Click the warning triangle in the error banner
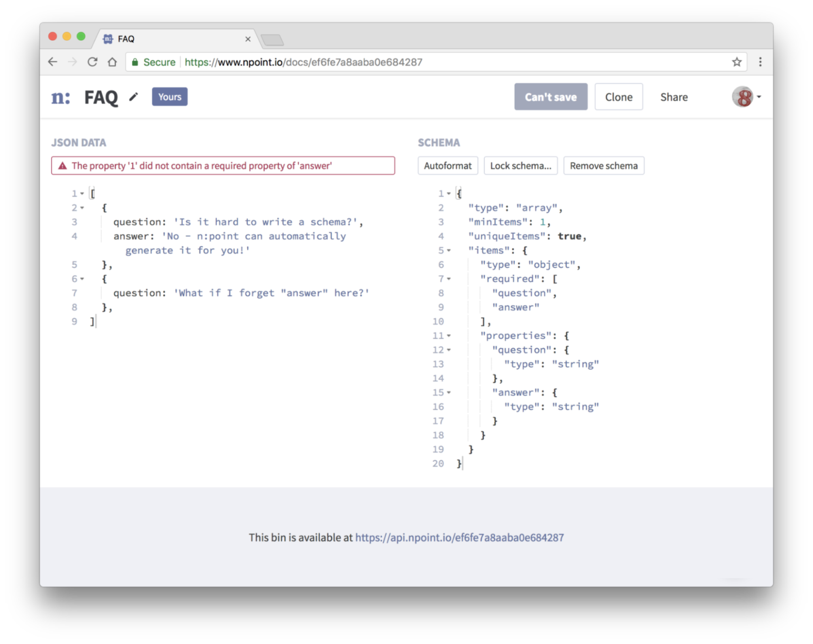This screenshot has height=644, width=813. 62,166
